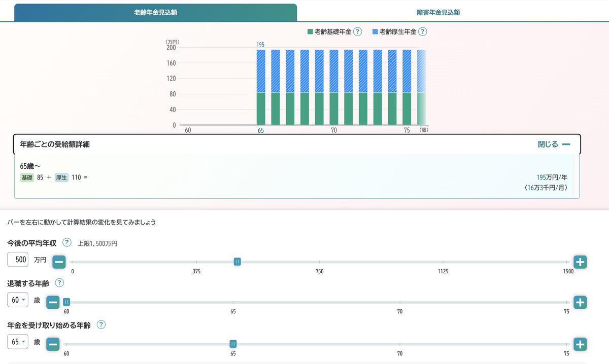Lower retirement age with minus button

pos(53,303)
